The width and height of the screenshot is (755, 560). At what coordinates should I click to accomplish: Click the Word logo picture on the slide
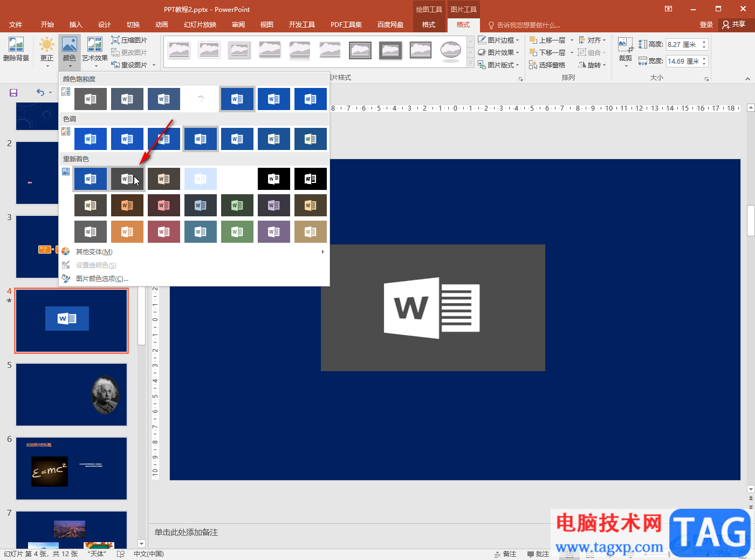point(433,308)
